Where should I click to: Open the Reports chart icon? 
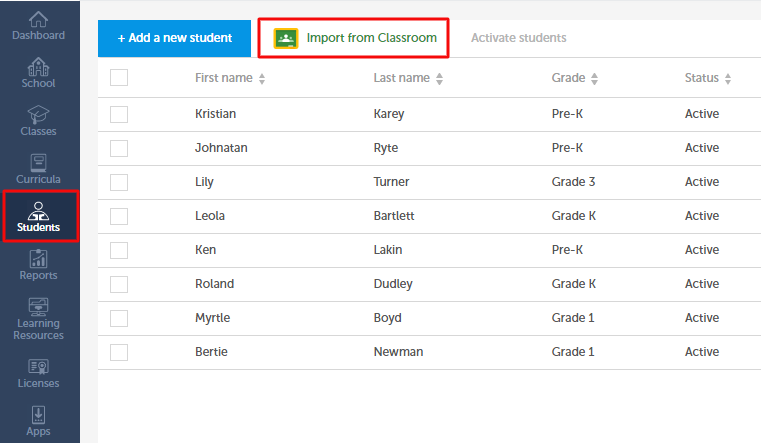pyautogui.click(x=38, y=259)
